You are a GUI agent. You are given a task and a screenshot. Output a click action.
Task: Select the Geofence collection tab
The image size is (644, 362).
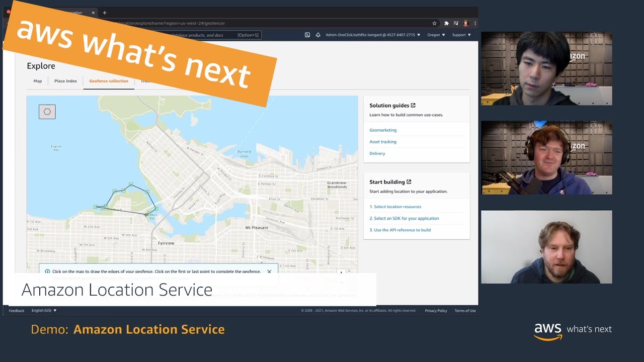click(109, 81)
